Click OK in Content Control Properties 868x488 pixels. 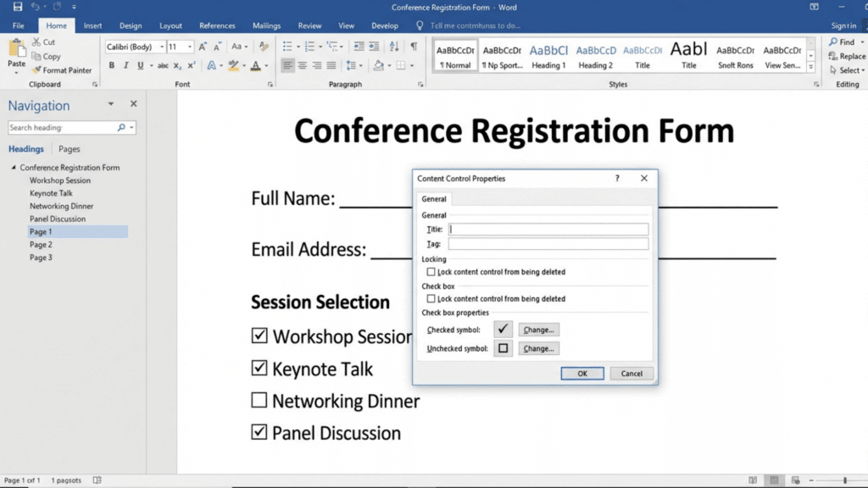pos(582,373)
